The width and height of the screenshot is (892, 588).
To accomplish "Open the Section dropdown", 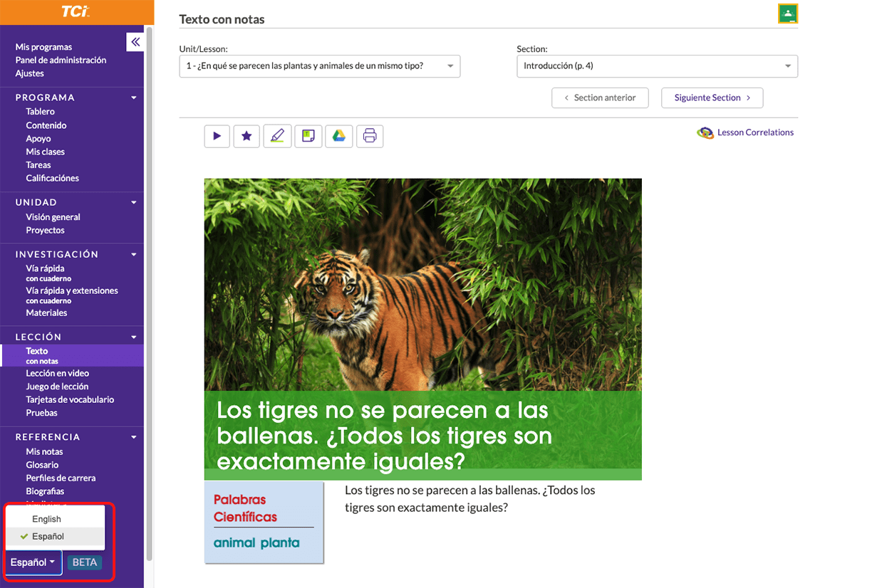I will pos(656,66).
